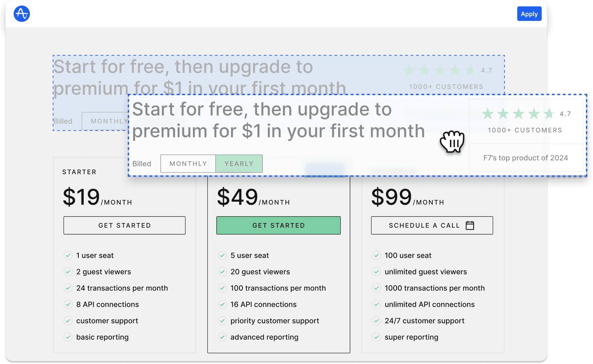The height and width of the screenshot is (364, 593).
Task: Click the first green rating star
Action: [487, 114]
